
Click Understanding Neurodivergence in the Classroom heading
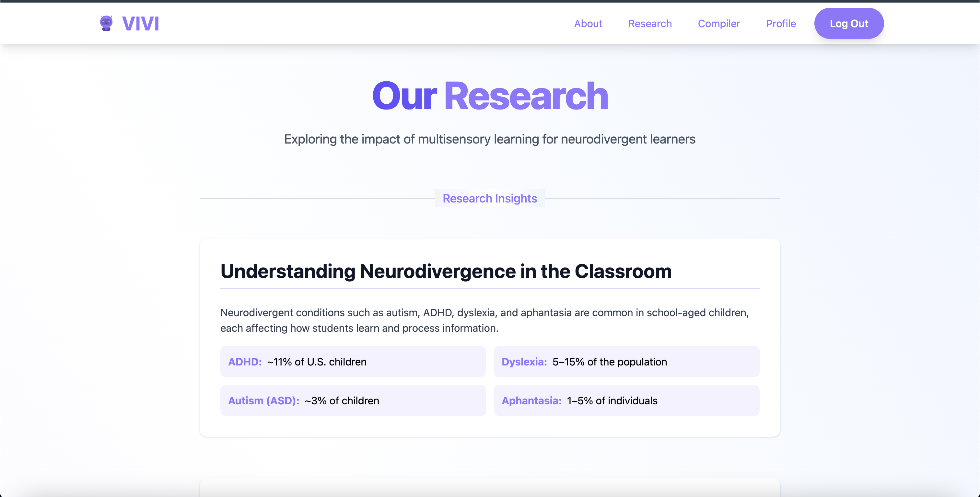coord(446,272)
